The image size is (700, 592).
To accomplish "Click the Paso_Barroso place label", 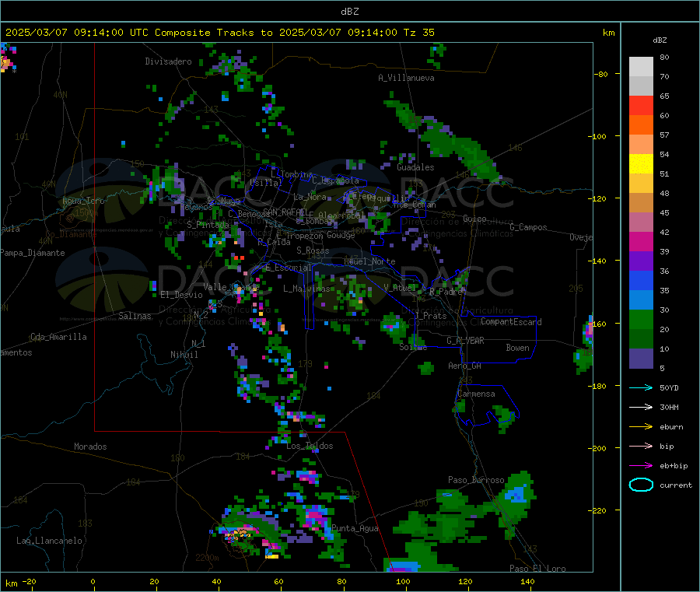I will pos(476,481).
